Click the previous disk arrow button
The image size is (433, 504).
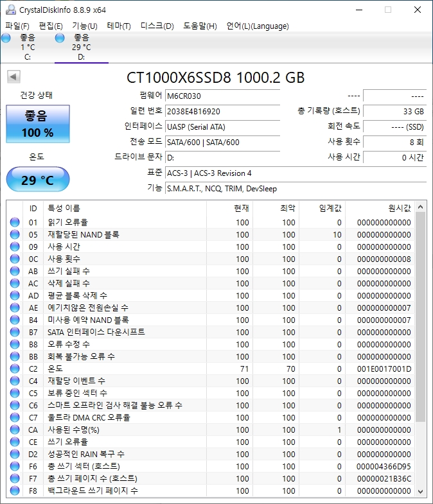(x=13, y=78)
